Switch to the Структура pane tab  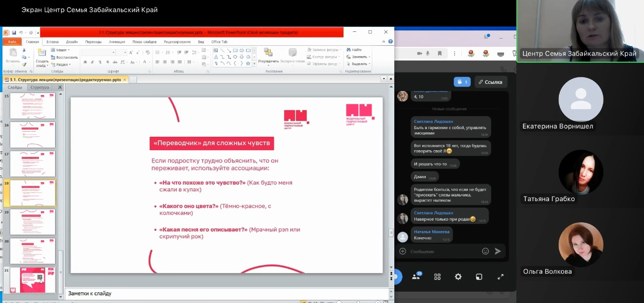pos(40,87)
